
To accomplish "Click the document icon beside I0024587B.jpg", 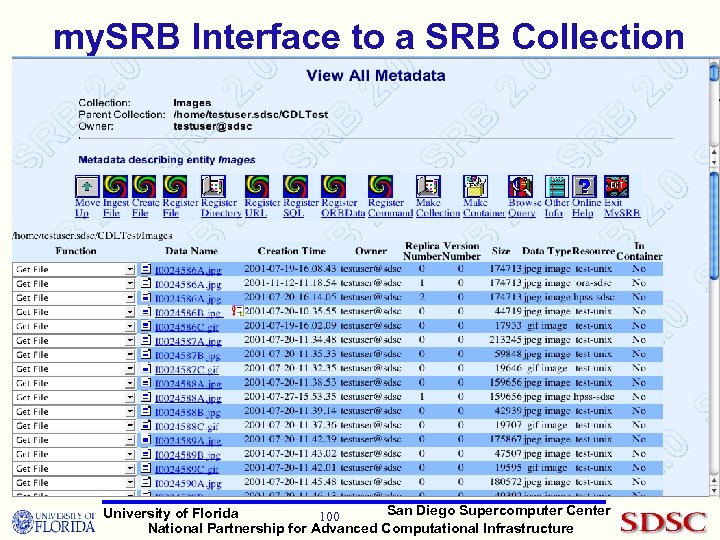I will [146, 354].
